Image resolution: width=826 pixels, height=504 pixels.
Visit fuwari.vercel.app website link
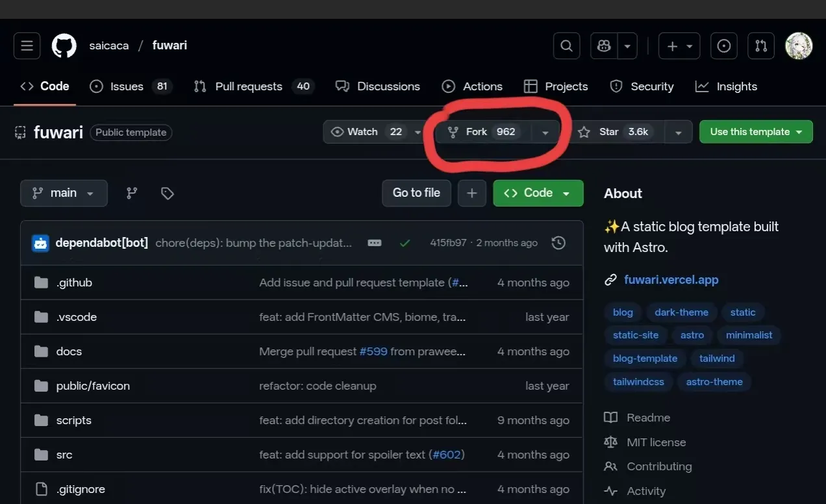(x=671, y=280)
